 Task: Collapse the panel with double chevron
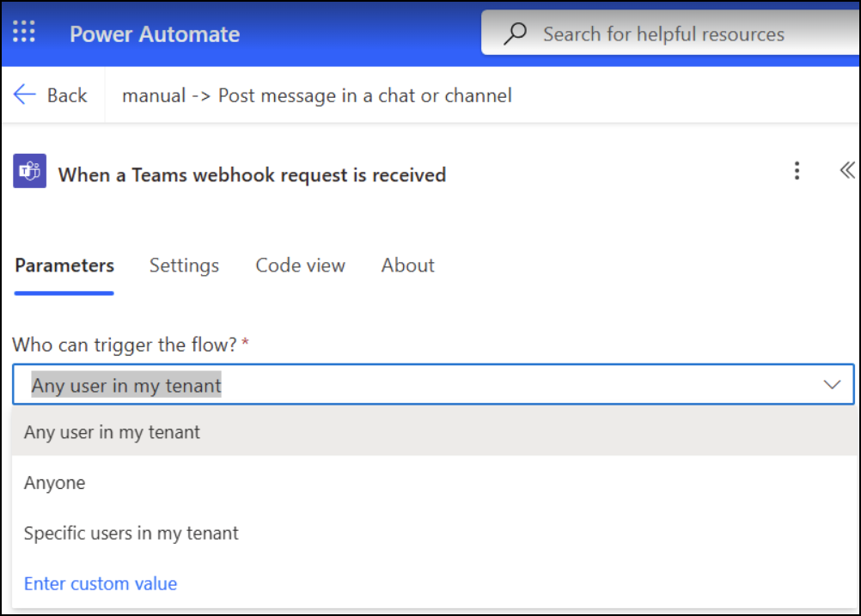click(846, 171)
